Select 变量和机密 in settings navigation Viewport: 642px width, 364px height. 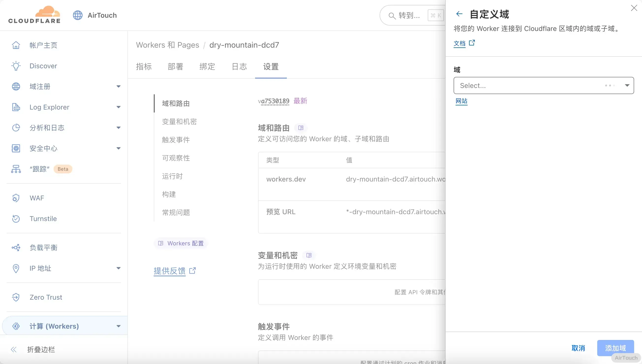tap(179, 122)
